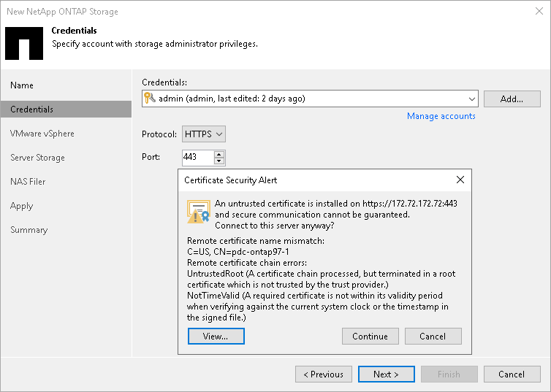Viewport: 551px width, 392px height.
Task: Click the Add... credentials button
Action: [x=512, y=99]
